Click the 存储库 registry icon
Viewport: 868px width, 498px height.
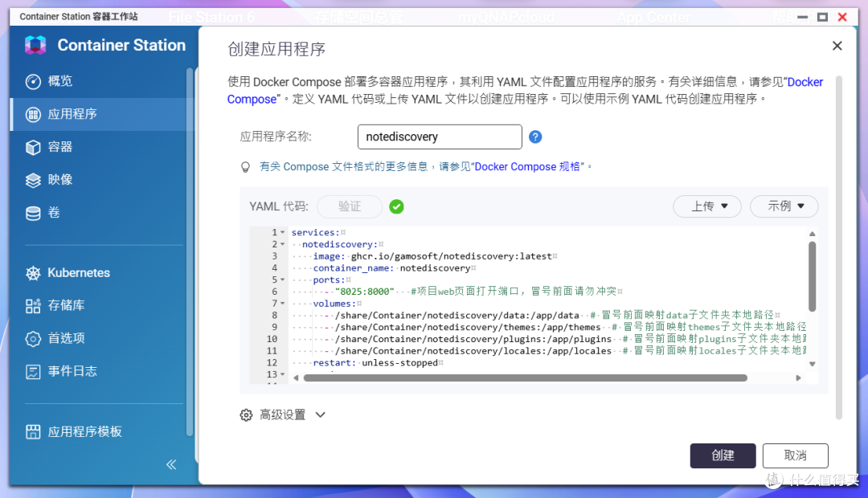33,305
